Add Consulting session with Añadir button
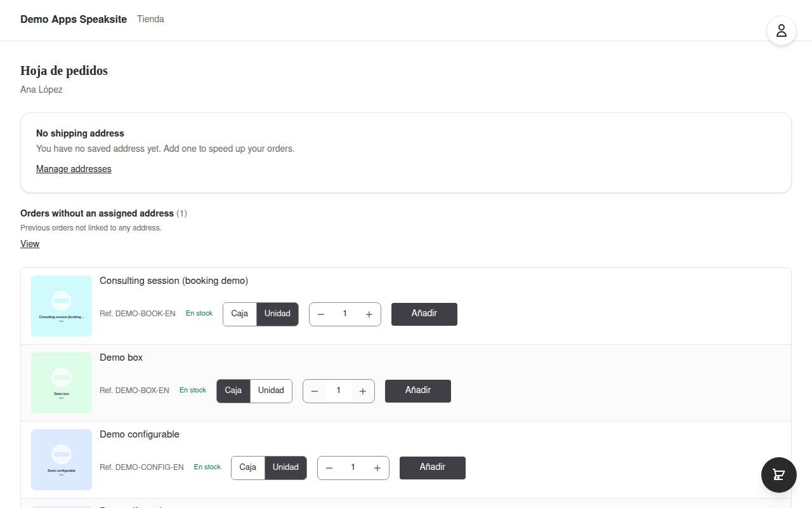 coord(424,314)
